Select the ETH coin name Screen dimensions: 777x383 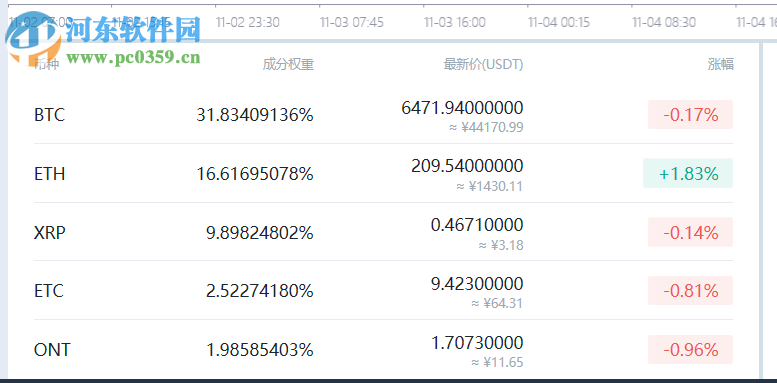click(49, 174)
